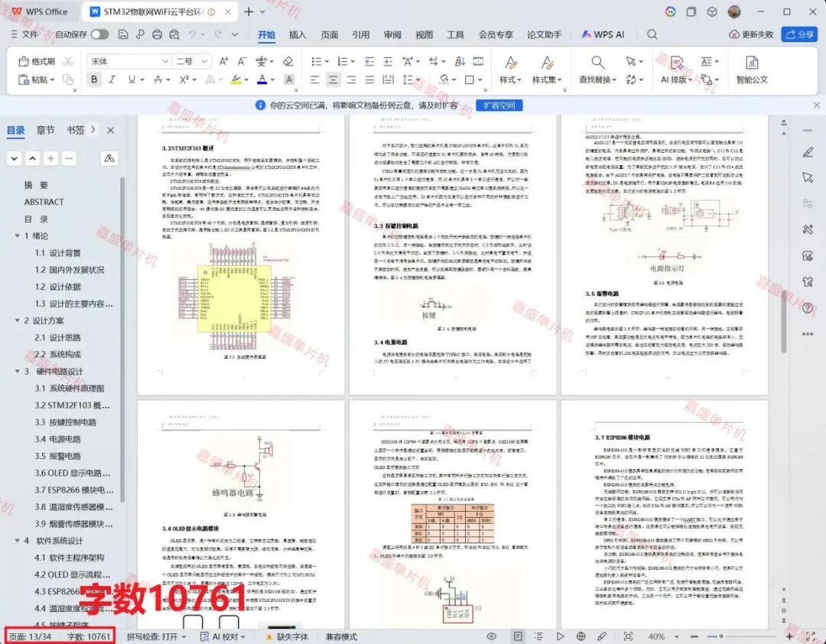This screenshot has height=644, width=826.
Task: Click the print icon in the quick toolbar
Action: tap(157, 34)
